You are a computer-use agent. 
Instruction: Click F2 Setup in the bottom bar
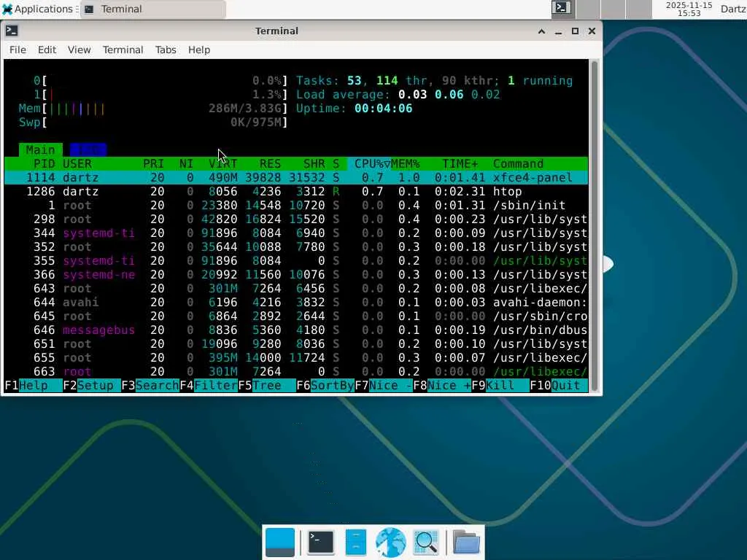[x=91, y=385]
